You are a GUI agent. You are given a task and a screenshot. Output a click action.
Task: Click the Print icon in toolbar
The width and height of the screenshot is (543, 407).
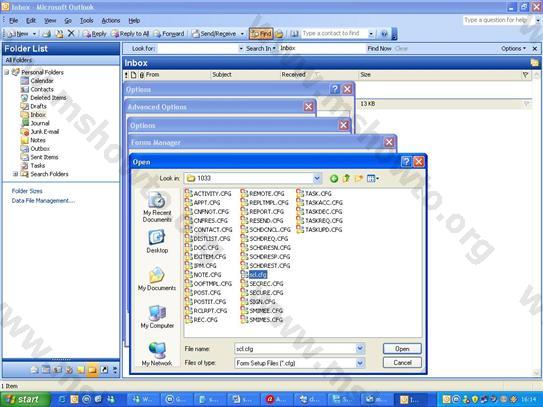46,34
